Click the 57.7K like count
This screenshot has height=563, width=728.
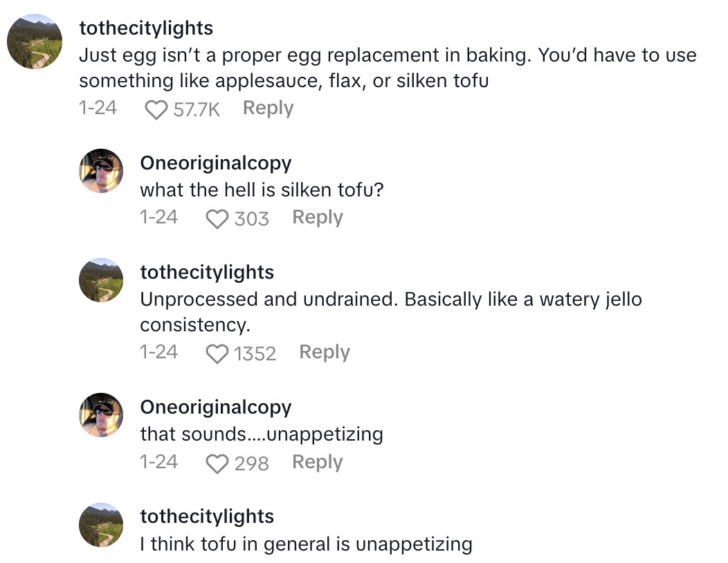(x=197, y=109)
